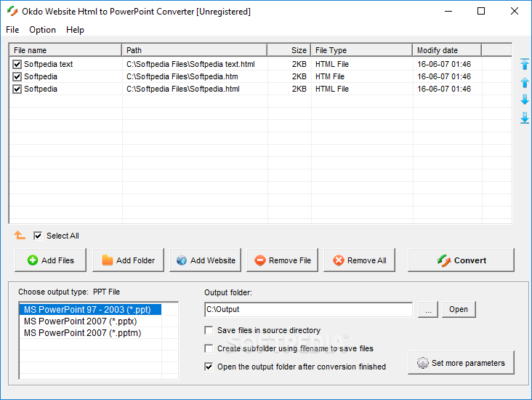Select path C:\Softpedia Files\Softpedia.html
Screen dimensions: 532x400
183,89
